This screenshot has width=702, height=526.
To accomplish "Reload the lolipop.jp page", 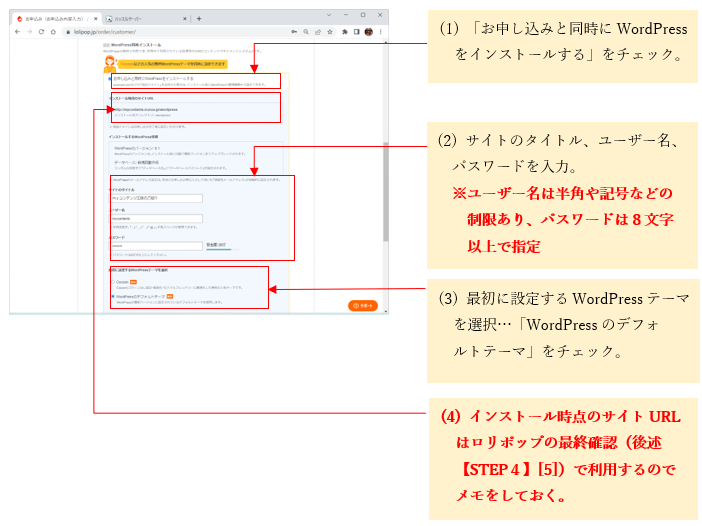I will (41, 32).
